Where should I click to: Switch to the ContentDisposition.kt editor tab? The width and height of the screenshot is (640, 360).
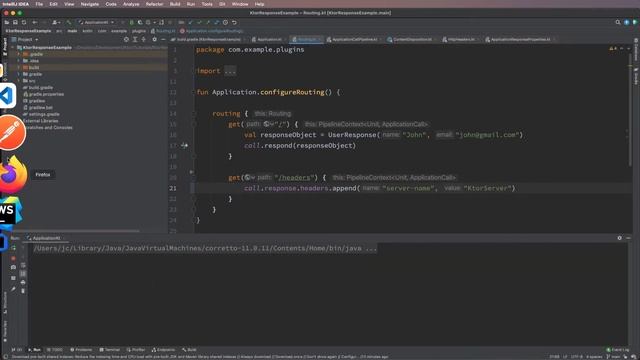click(412, 40)
